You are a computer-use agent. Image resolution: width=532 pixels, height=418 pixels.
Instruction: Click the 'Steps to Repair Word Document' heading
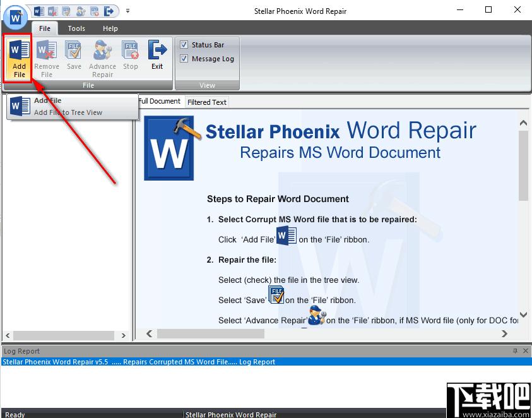pos(278,199)
